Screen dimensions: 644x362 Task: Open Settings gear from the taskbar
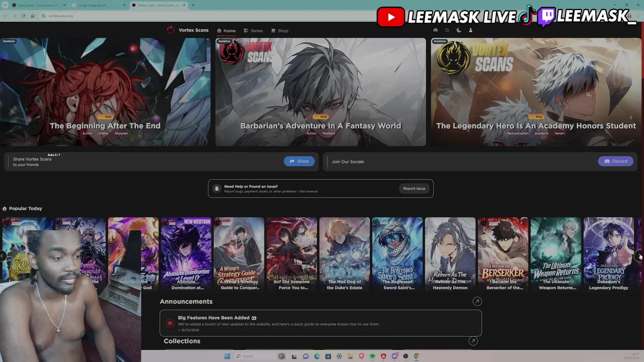339,356
